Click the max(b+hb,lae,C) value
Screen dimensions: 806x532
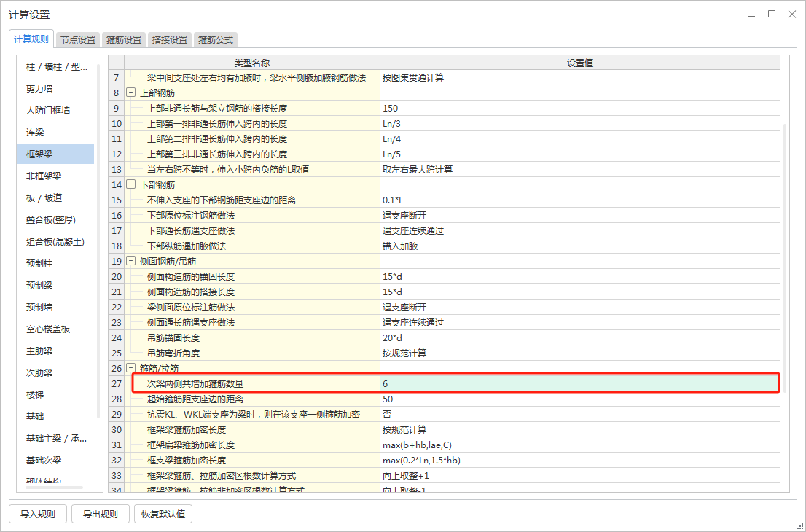pos(579,445)
